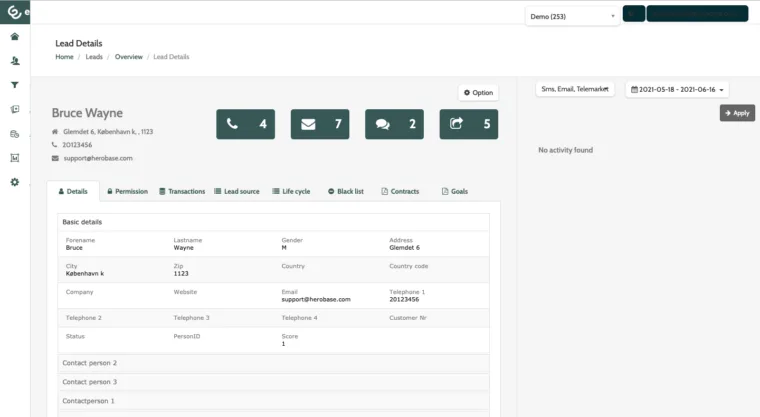
Task: Click the phone calls counter tile
Action: tap(245, 124)
